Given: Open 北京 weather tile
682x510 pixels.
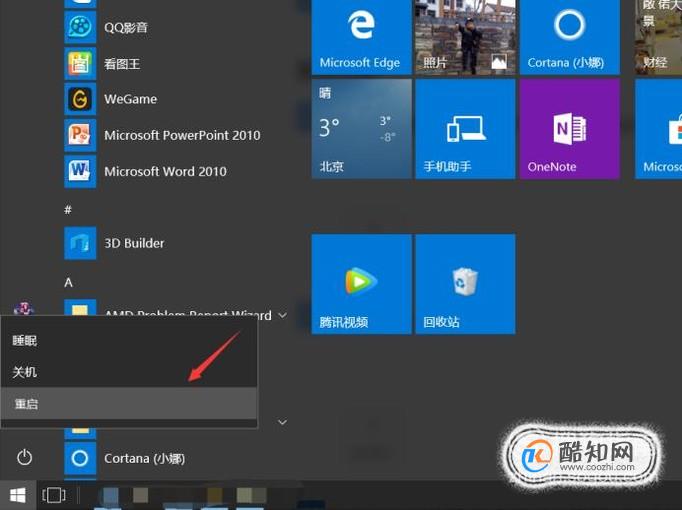Looking at the screenshot, I should click(361, 129).
